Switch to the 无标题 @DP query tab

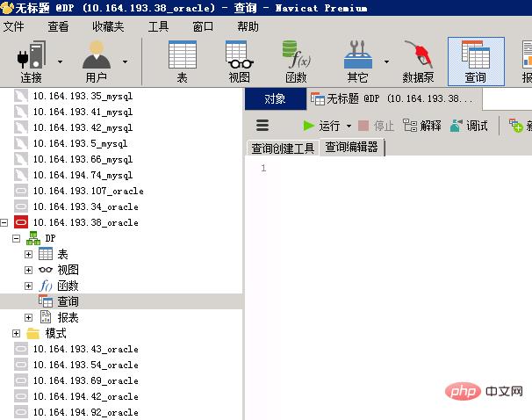pyautogui.click(x=394, y=98)
